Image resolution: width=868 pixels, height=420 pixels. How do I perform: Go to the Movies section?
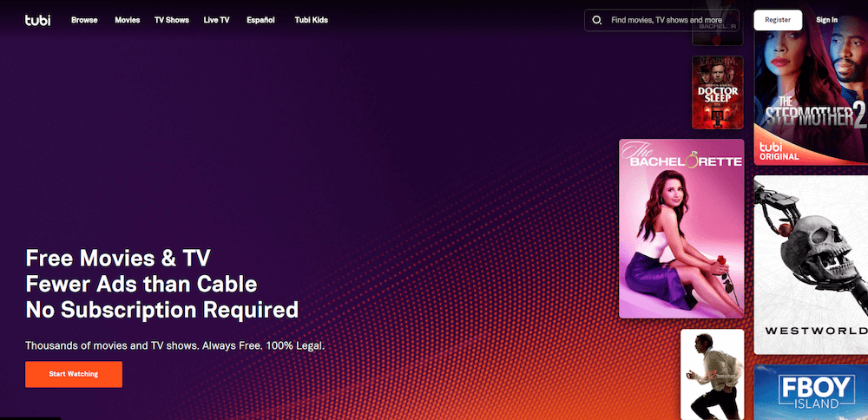[128, 20]
